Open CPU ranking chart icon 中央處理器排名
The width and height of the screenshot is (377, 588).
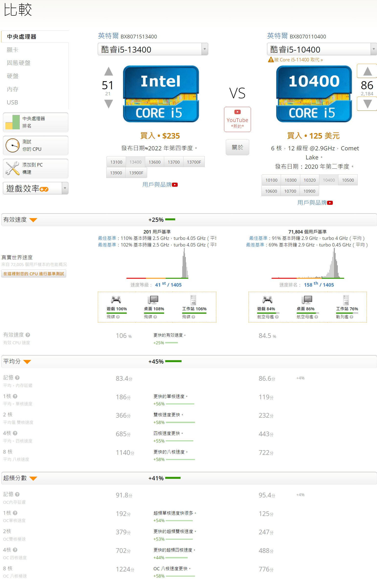pos(12,122)
